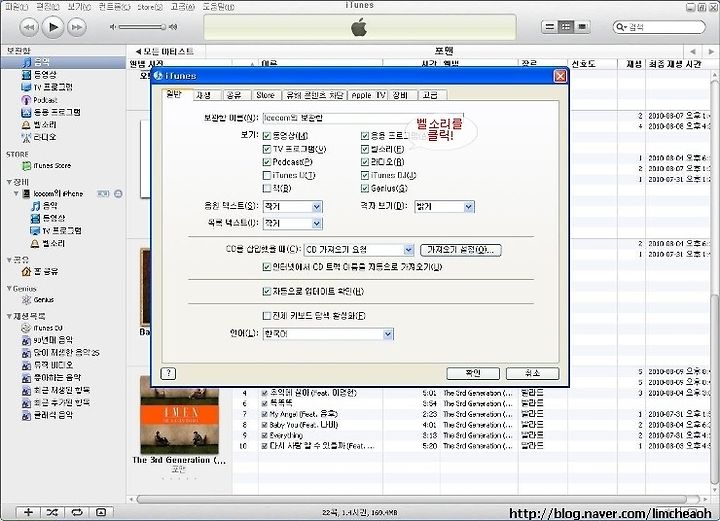Eject the iPhone device

[x=118, y=194]
